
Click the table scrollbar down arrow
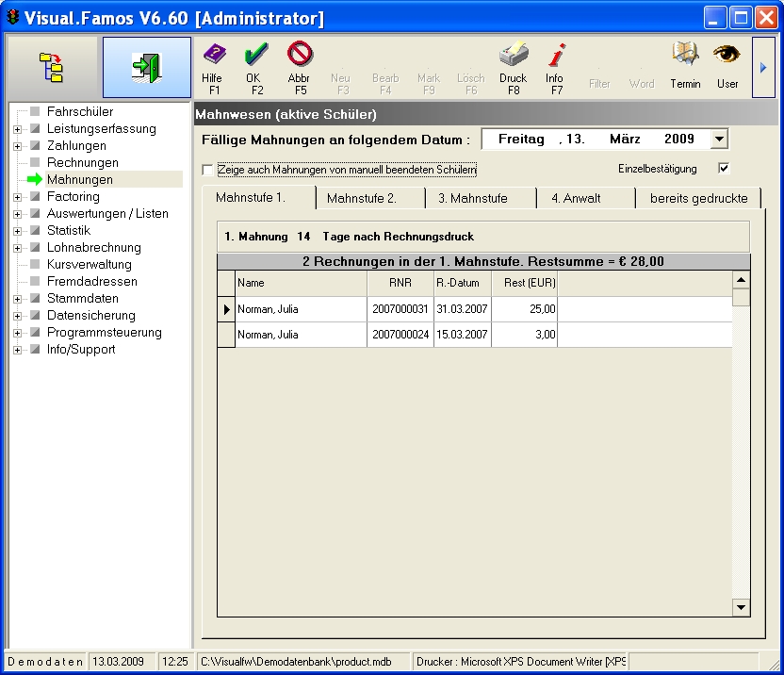(x=741, y=607)
